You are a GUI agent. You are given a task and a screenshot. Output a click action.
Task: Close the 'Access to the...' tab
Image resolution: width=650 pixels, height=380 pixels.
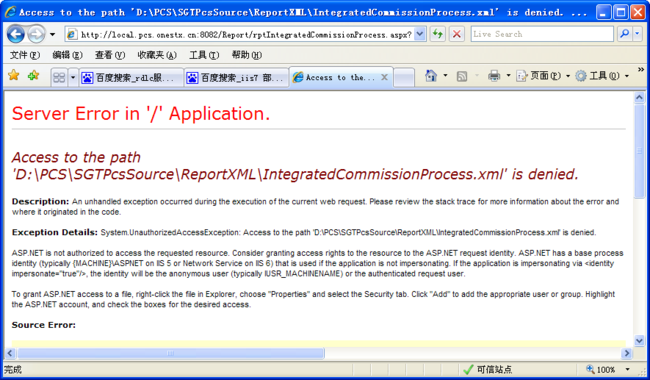click(384, 77)
